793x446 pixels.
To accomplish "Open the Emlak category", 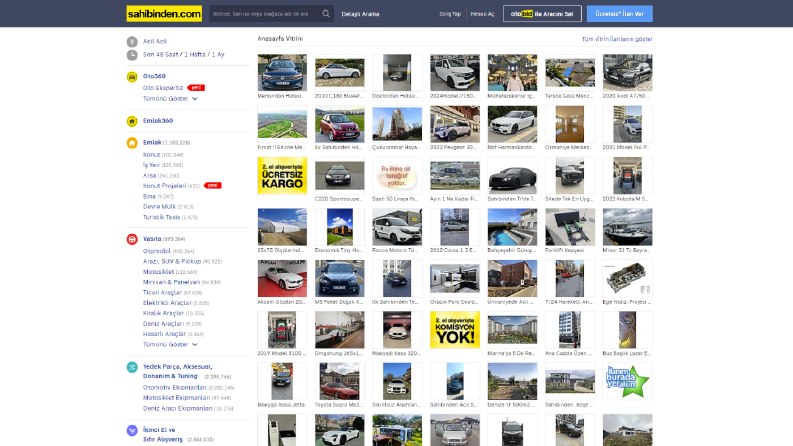I will click(x=152, y=143).
